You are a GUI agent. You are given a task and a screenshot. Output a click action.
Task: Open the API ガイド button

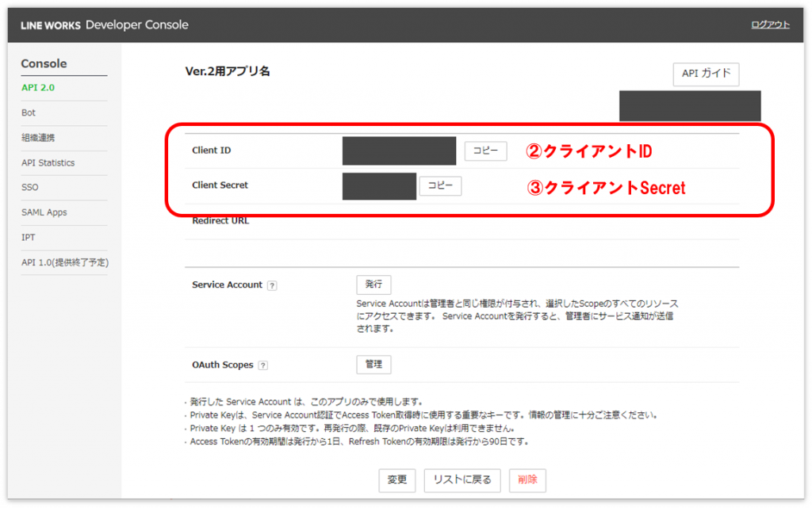tap(706, 74)
